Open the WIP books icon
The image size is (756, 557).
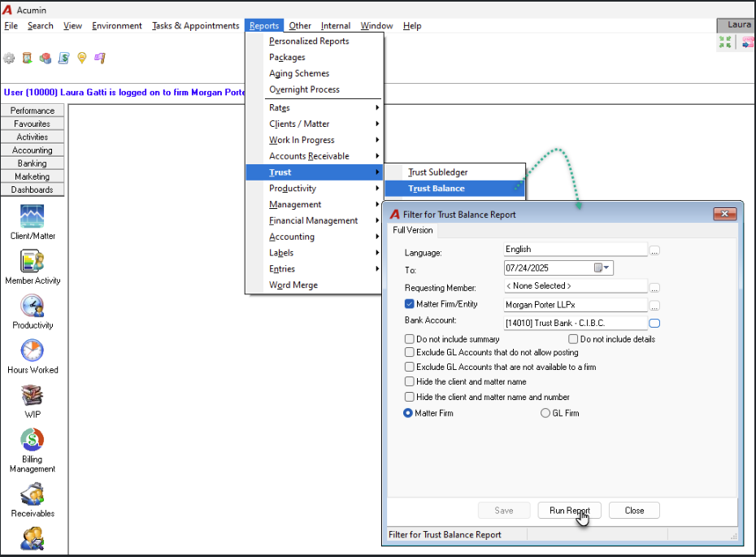tap(33, 395)
